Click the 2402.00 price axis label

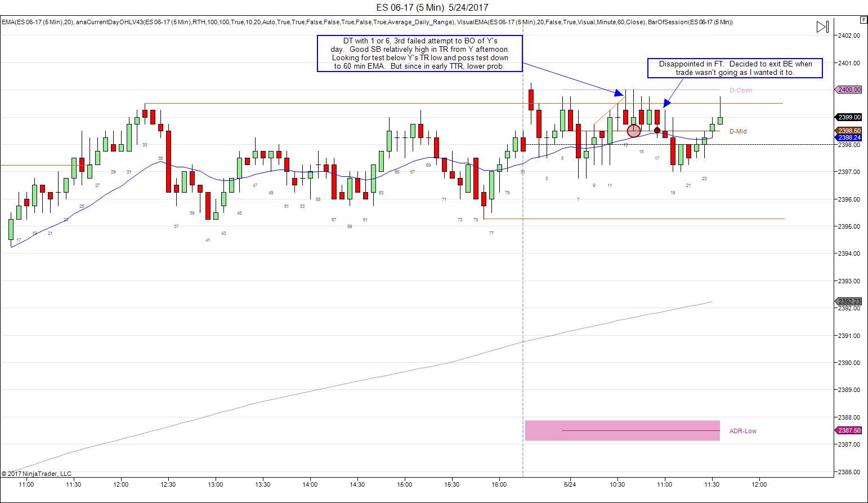point(849,35)
